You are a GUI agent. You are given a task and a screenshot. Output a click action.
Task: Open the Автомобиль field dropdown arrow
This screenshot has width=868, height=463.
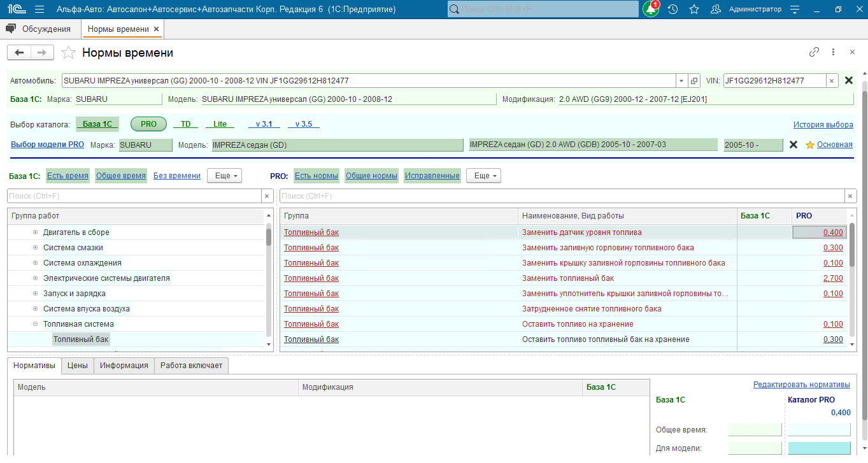click(681, 81)
